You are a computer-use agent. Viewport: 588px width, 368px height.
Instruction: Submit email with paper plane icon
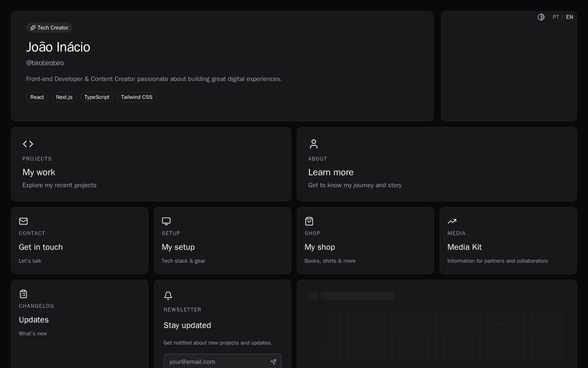[x=273, y=362]
